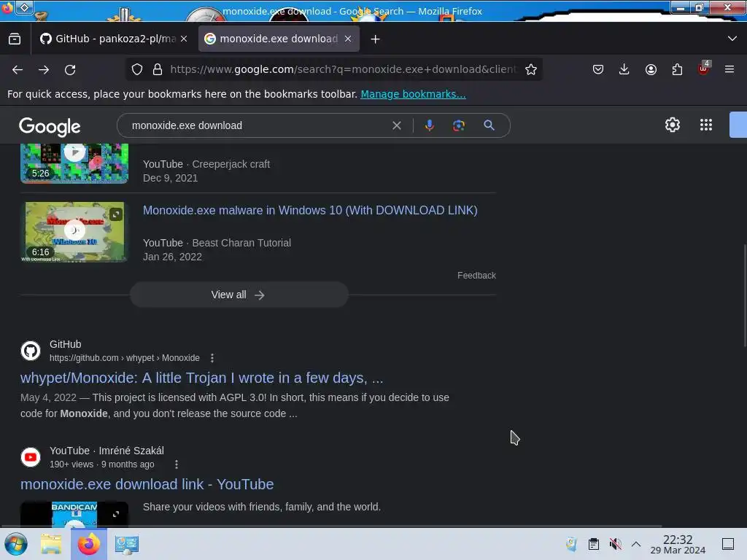Viewport: 747px width, 560px height.
Task: Open whypet/Monoxide GitHub result title
Action: 201,378
